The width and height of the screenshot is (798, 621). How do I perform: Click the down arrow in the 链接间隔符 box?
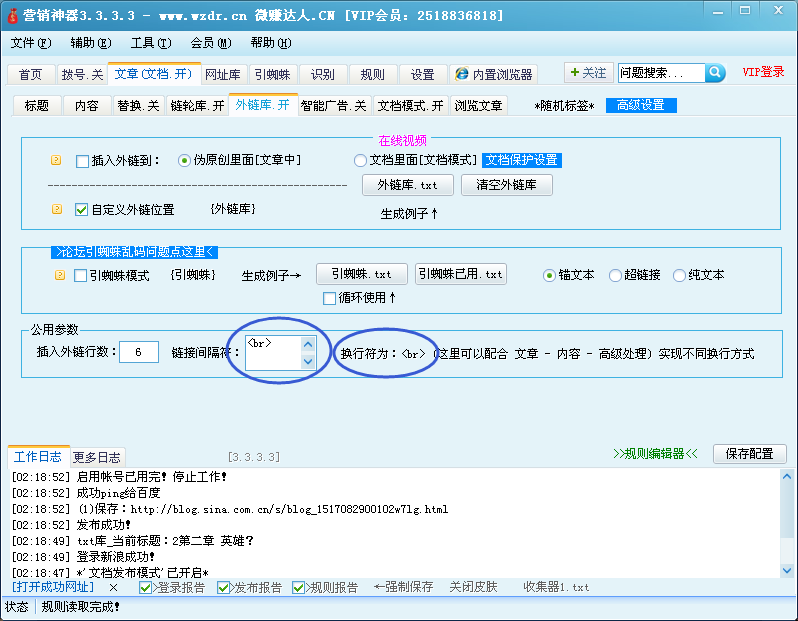pyautogui.click(x=308, y=361)
